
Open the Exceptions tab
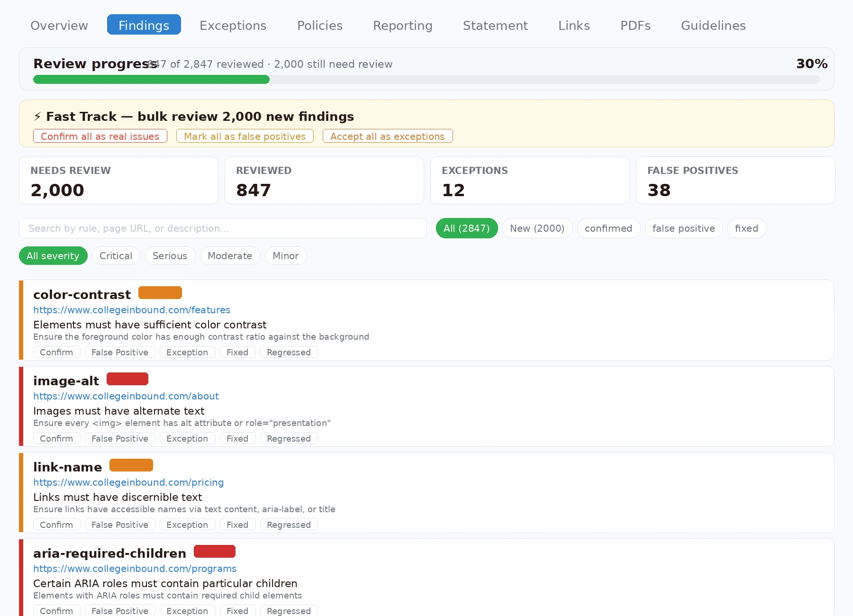click(233, 26)
